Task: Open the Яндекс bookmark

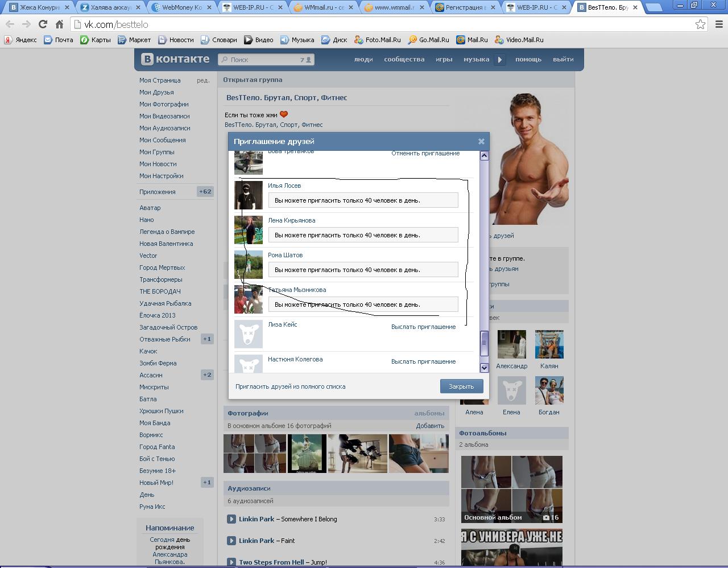Action: pos(20,40)
